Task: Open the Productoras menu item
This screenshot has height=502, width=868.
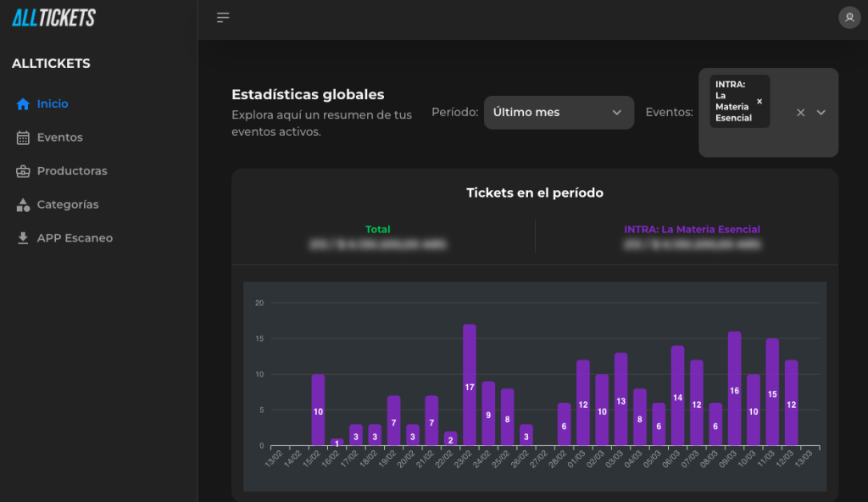Action: pyautogui.click(x=72, y=171)
